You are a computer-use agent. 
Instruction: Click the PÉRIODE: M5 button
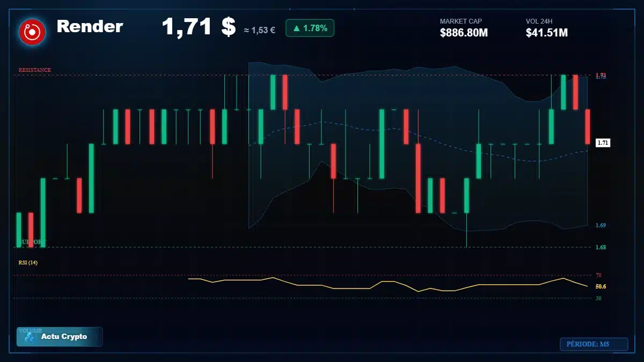(594, 344)
